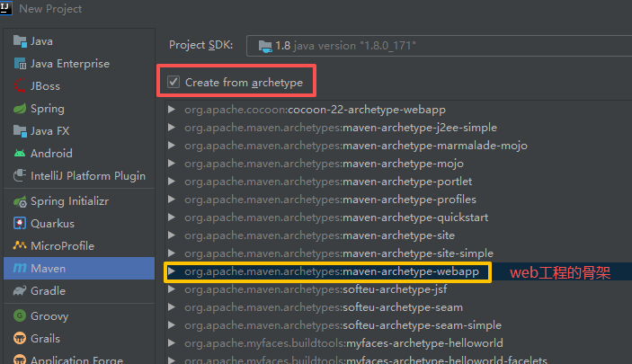
Task: Select Maven project type
Action: pyautogui.click(x=79, y=268)
